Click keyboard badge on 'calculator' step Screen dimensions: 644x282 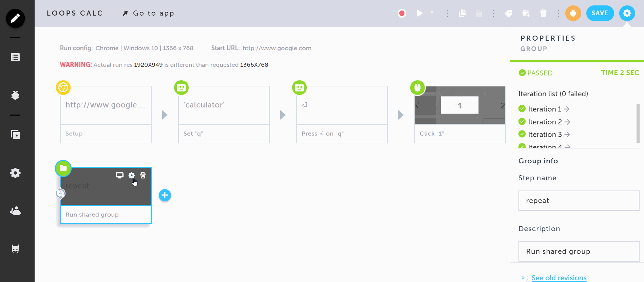pyautogui.click(x=181, y=88)
